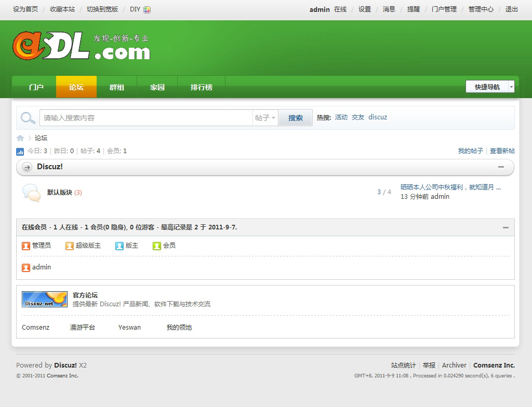The width and height of the screenshot is (532, 407).
Task: Click hot search term discuz
Action: [x=378, y=117]
